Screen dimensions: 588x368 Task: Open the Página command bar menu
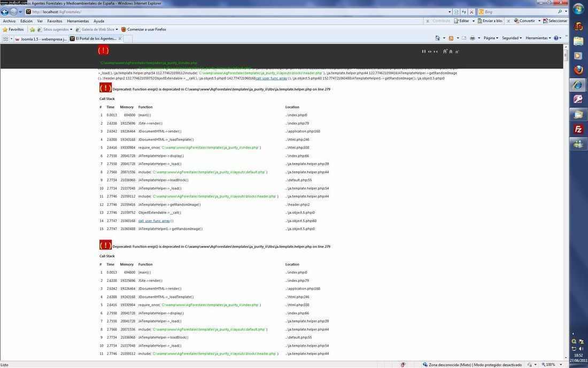(x=491, y=38)
